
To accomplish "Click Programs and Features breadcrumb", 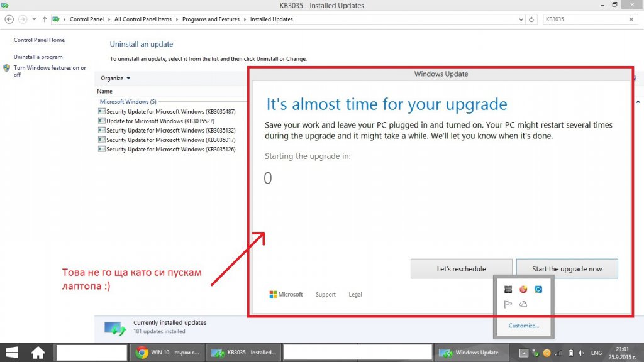I will point(211,19).
